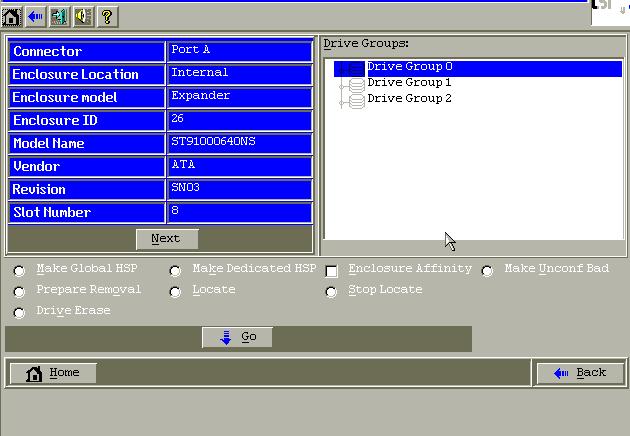Screen dimensions: 630x436
Task: Select Drive Group 2 in the tree
Action: pyautogui.click(x=409, y=99)
